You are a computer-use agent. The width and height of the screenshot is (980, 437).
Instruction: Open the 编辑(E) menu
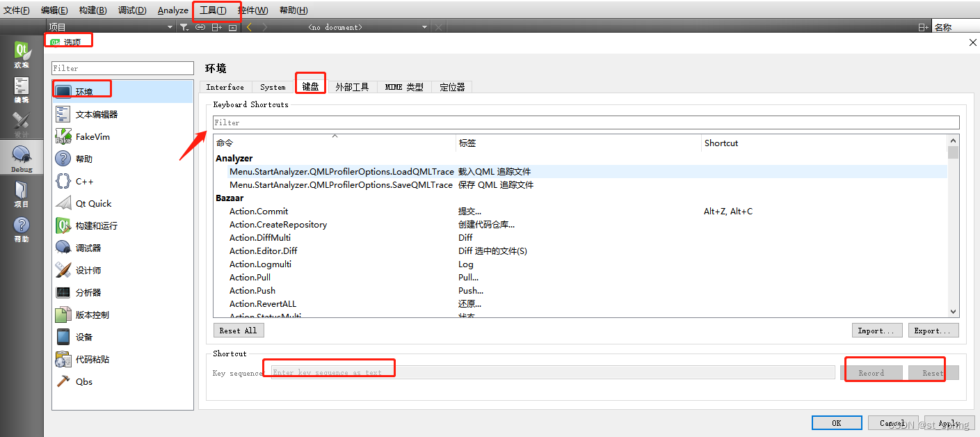(x=54, y=10)
